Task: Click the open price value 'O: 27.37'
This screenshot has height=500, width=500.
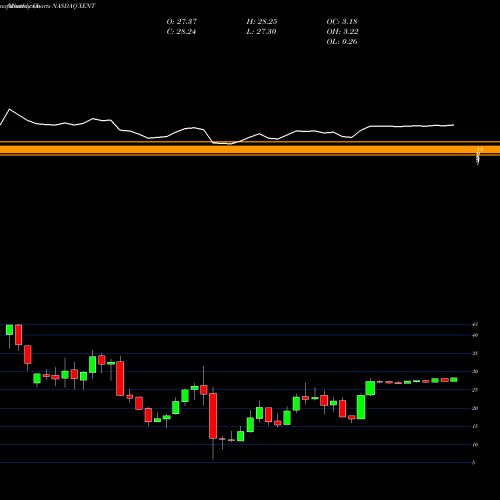Action: click(x=182, y=22)
